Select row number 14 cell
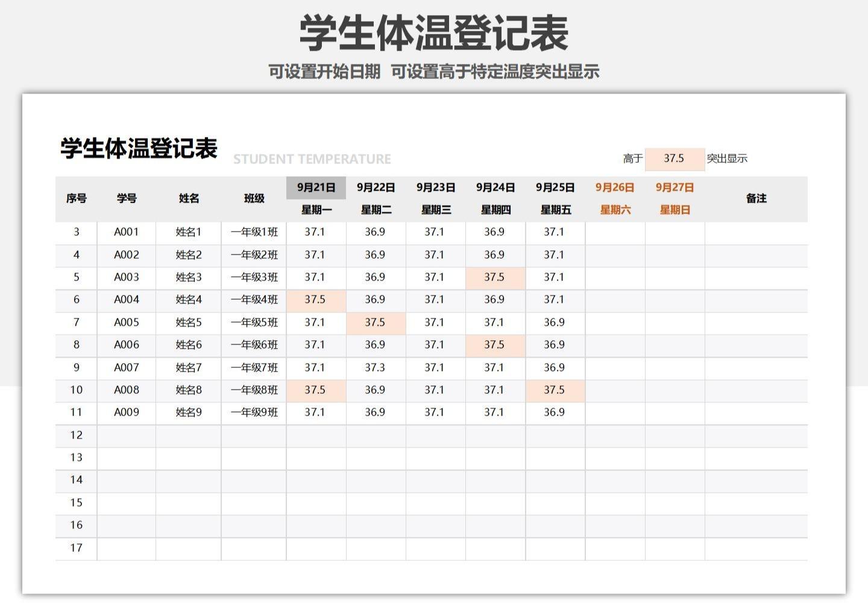Screen dimensions: 868x614 (x=76, y=480)
